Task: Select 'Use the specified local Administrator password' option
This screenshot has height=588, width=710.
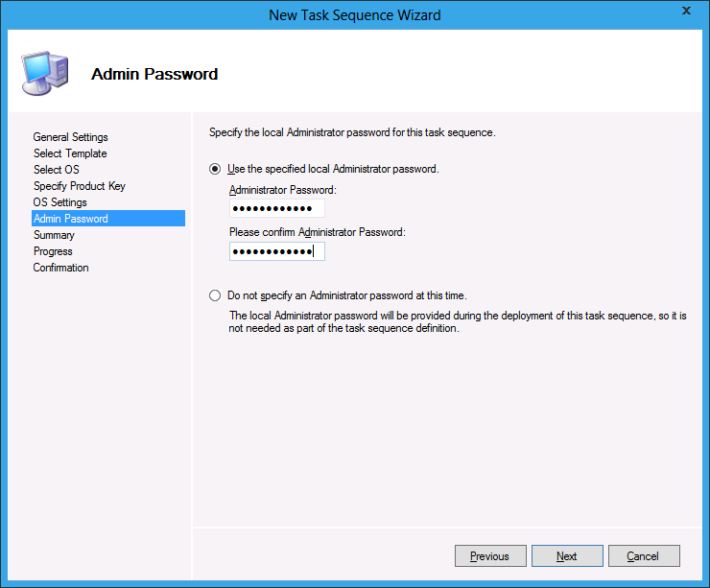Action: pyautogui.click(x=215, y=169)
